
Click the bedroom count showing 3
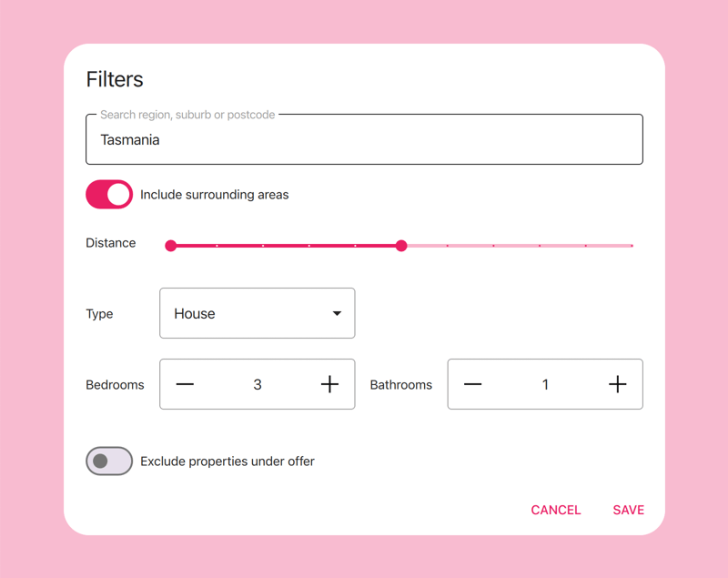point(257,384)
